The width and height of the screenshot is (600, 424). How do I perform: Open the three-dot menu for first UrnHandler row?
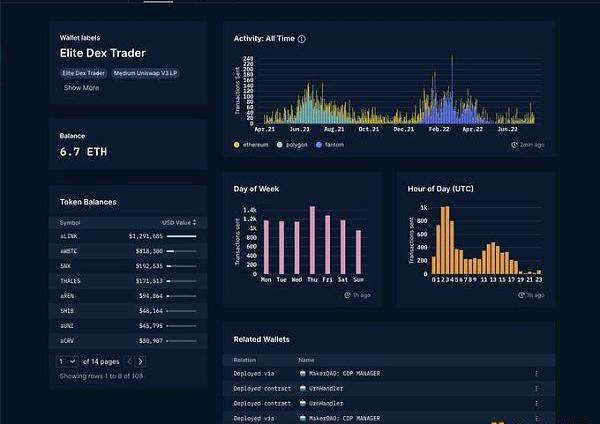[x=536, y=389]
